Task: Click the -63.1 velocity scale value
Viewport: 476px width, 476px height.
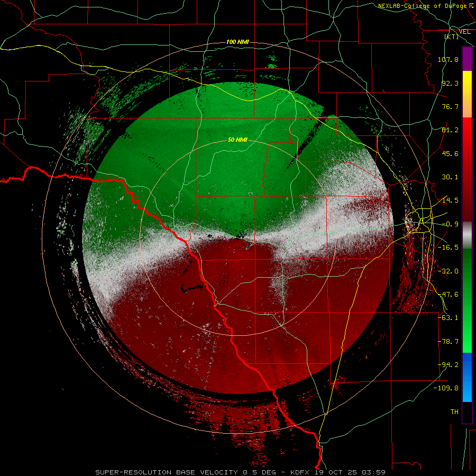Action: click(x=448, y=318)
